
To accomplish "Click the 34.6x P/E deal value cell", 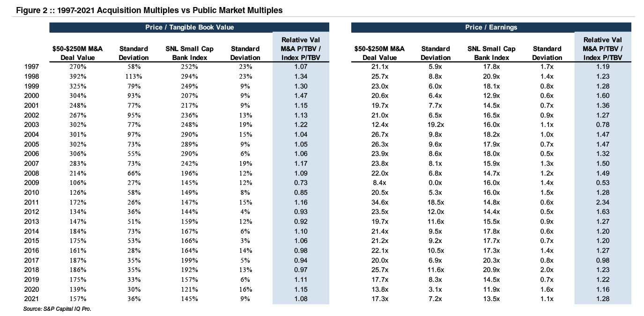I will coord(379,202).
